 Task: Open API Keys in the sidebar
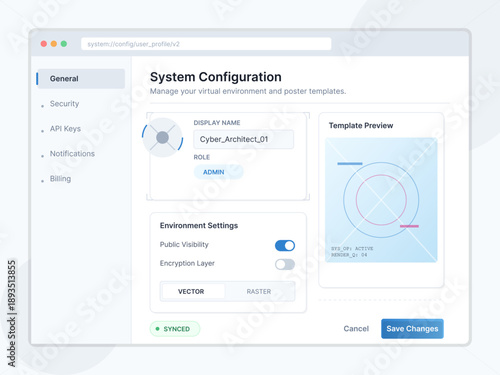pyautogui.click(x=65, y=129)
